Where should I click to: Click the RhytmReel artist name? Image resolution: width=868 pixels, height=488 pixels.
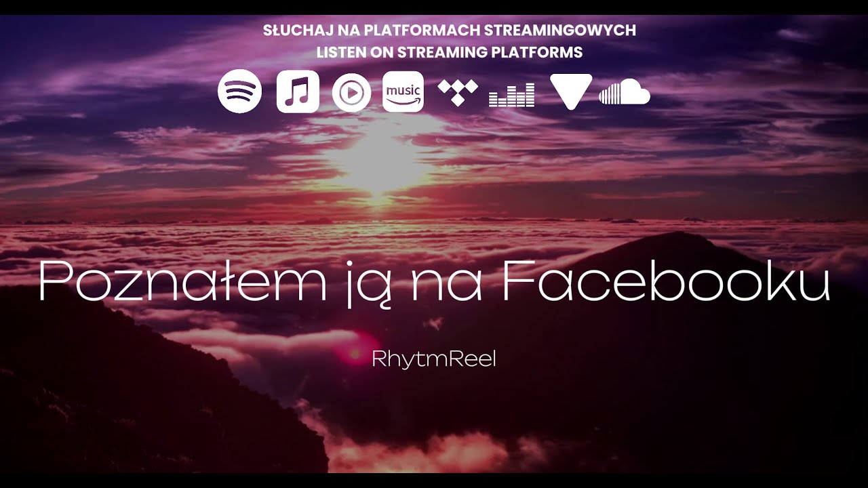[x=434, y=359]
